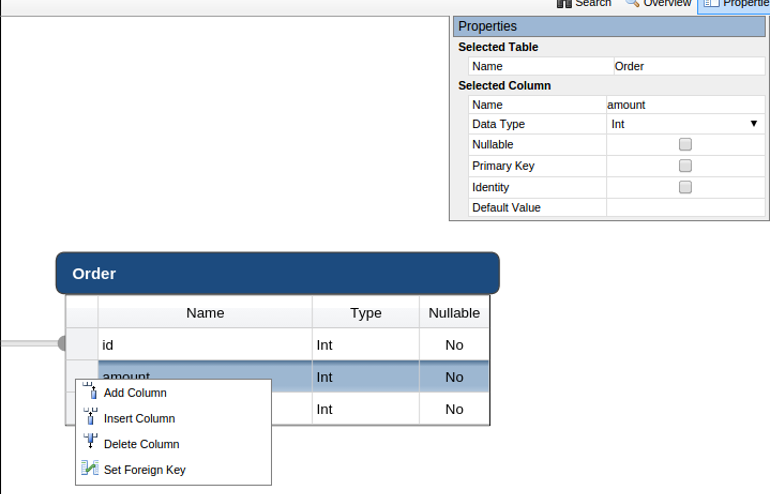770x494 pixels.
Task: Click the Nullable No cell of amount row
Action: [x=454, y=377]
